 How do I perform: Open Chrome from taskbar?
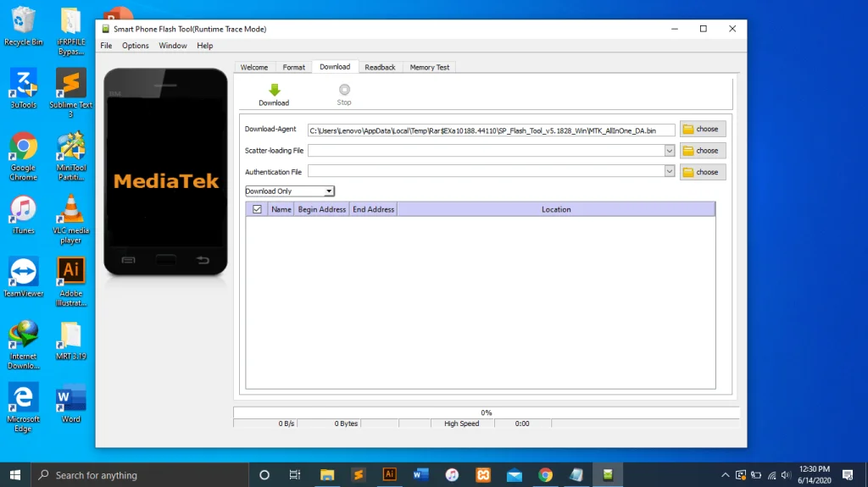(545, 475)
